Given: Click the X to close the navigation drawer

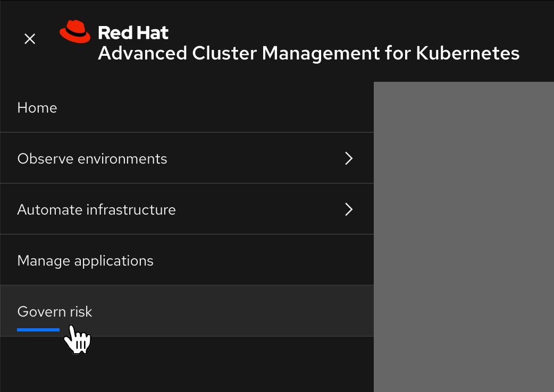Looking at the screenshot, I should (29, 38).
